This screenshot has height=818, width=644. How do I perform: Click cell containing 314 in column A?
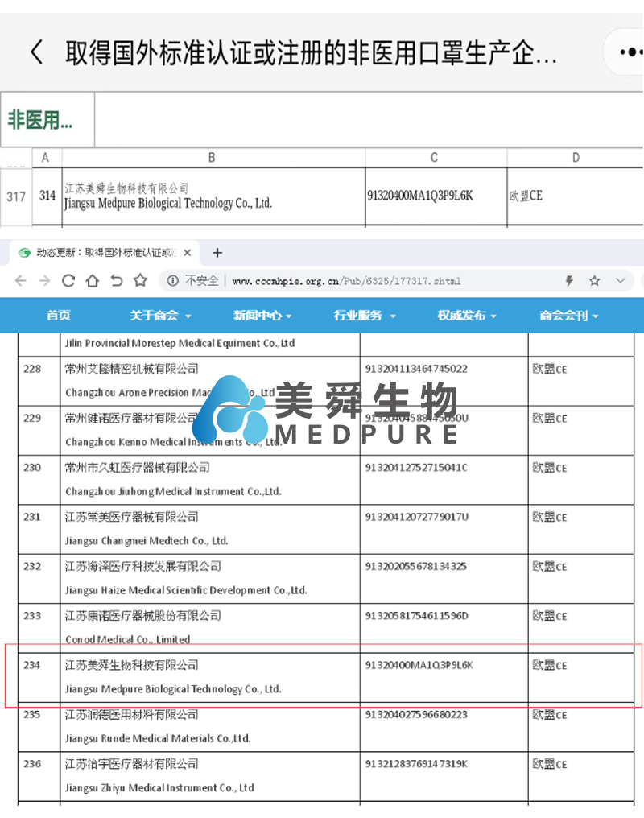coord(47,196)
